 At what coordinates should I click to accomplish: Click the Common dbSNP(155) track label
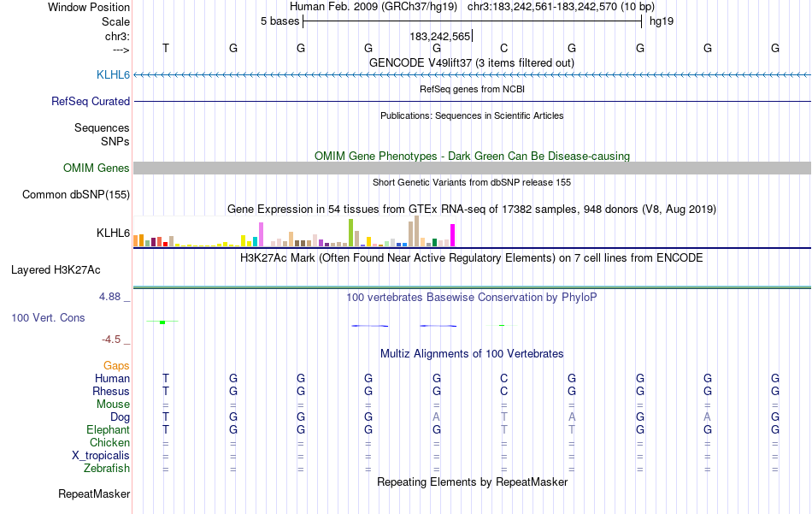click(76, 195)
